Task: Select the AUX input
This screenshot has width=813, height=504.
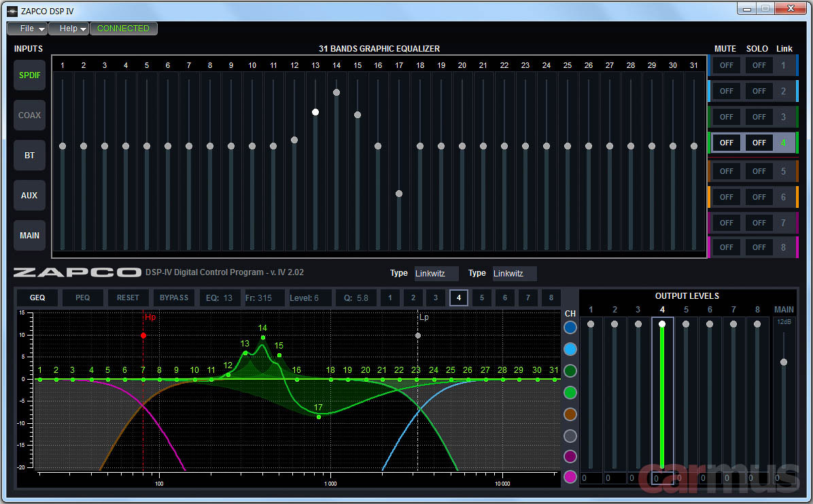Action: click(x=29, y=195)
